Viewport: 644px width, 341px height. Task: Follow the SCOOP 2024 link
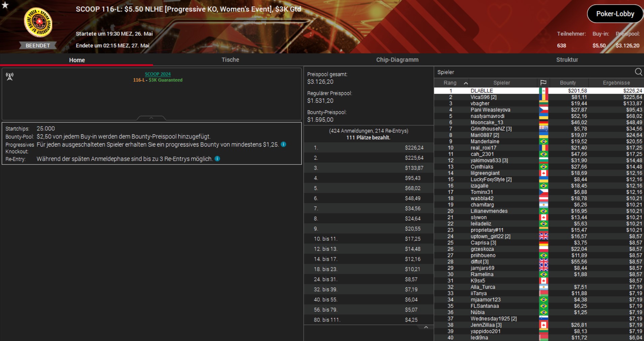[157, 74]
